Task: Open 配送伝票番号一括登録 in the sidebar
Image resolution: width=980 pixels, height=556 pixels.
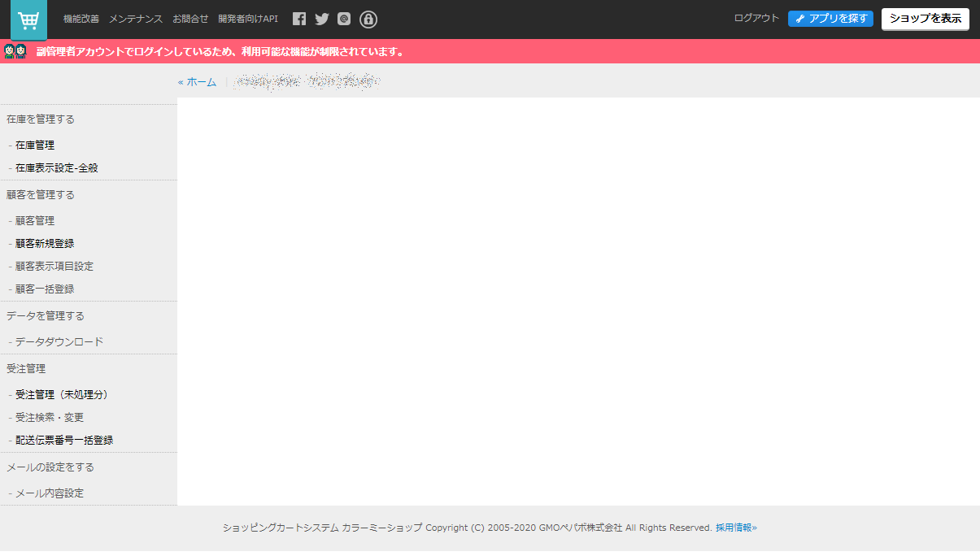Action: [x=64, y=440]
